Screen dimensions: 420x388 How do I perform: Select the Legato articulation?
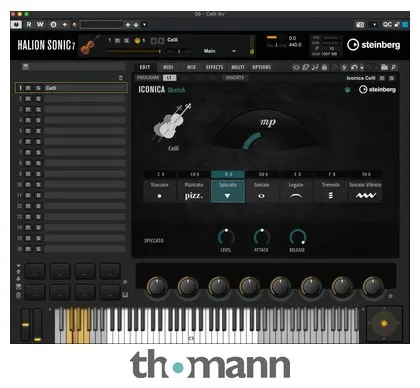pos(296,191)
